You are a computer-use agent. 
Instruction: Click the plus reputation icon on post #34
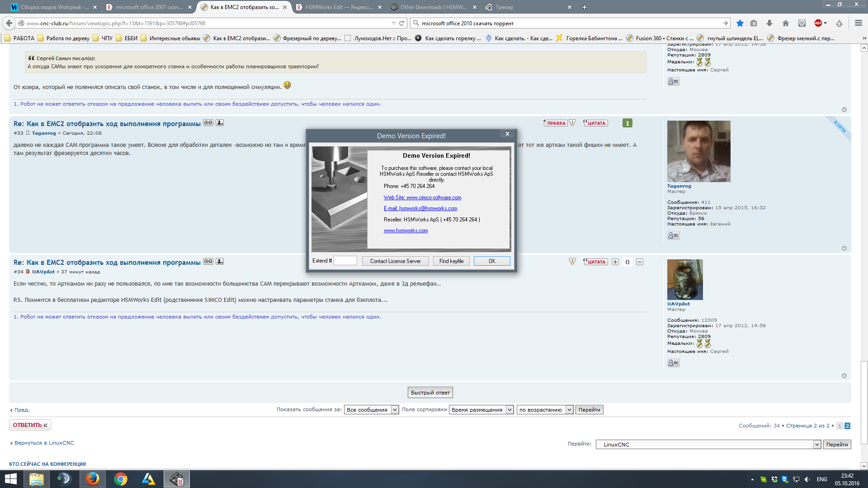point(615,262)
